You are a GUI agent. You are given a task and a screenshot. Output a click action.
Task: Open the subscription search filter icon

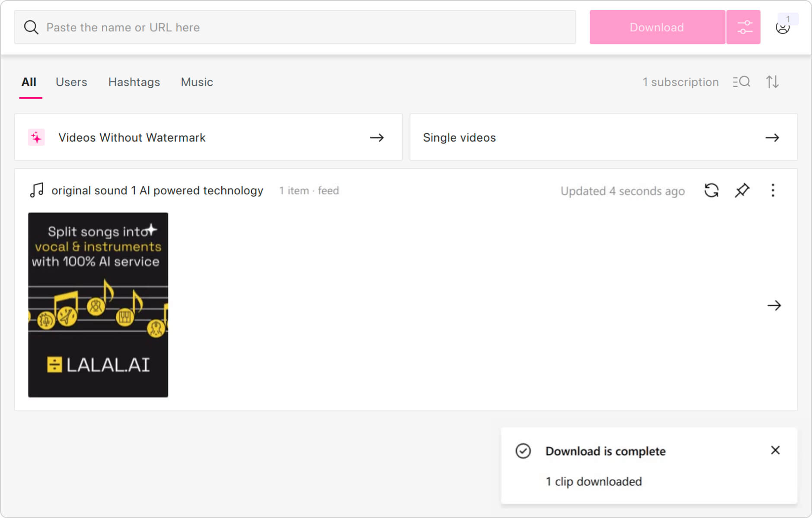pos(741,82)
